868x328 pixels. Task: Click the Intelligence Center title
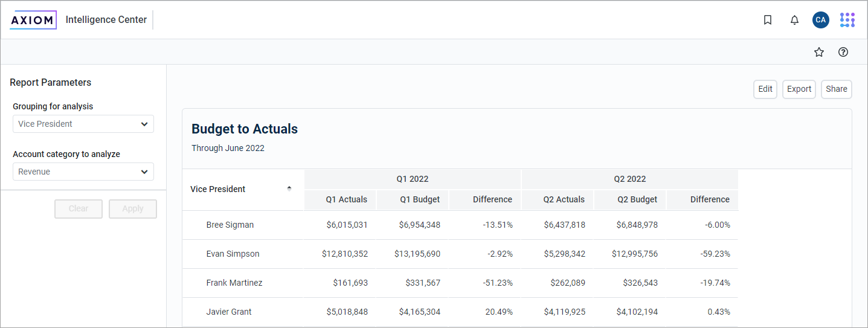click(106, 20)
